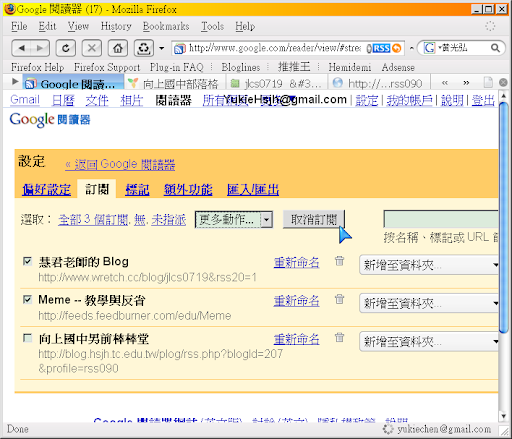Open the 偏好設定 settings tab
The image size is (512, 439).
(x=46, y=189)
